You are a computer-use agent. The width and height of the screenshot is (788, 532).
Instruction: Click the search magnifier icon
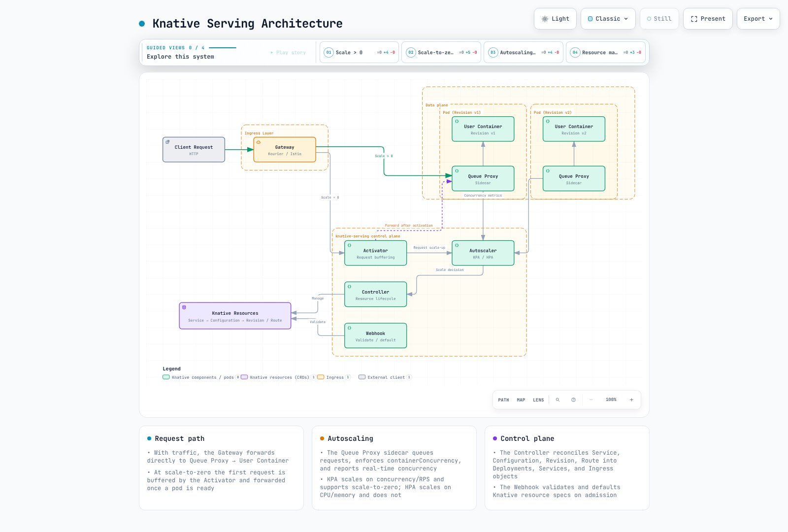[x=558, y=400]
